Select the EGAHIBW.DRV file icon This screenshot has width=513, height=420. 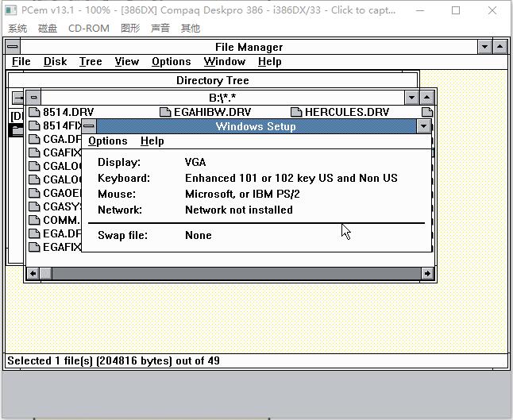click(165, 112)
